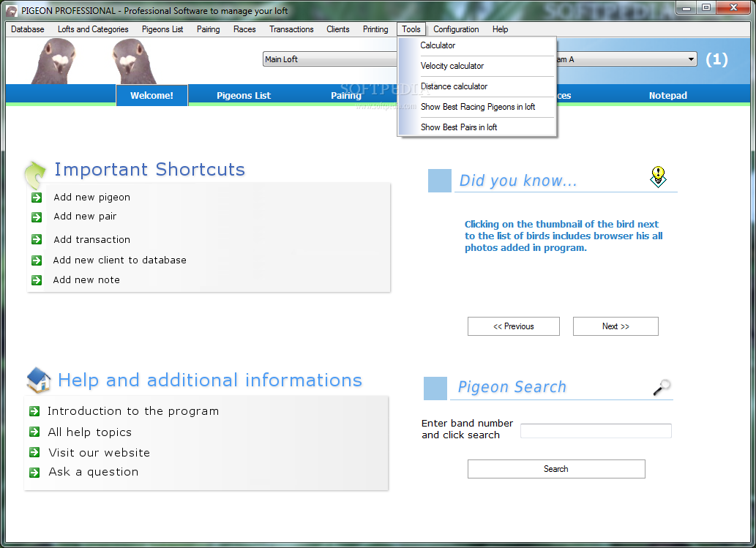Viewport: 756px width, 548px height.
Task: Minimize the Pigeon Professional window
Action: (686, 8)
